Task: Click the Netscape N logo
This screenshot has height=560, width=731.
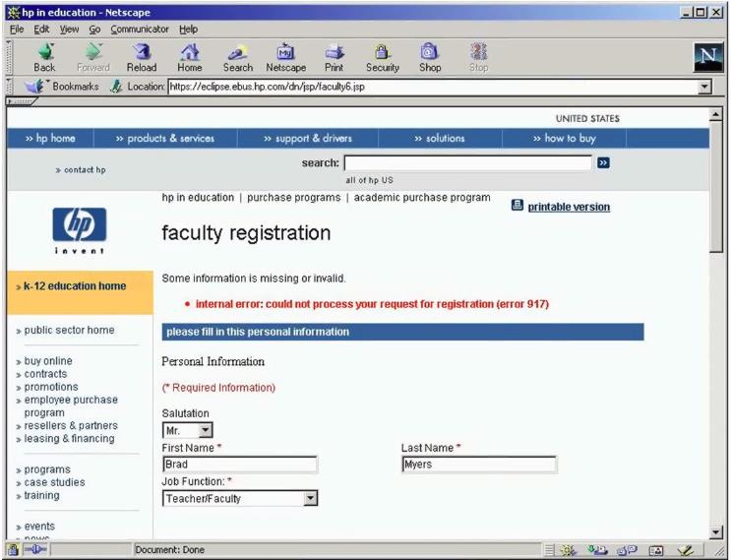Action: [707, 57]
